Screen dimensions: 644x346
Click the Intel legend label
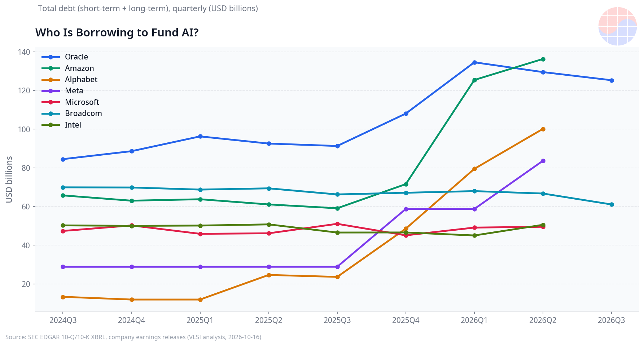coord(73,125)
